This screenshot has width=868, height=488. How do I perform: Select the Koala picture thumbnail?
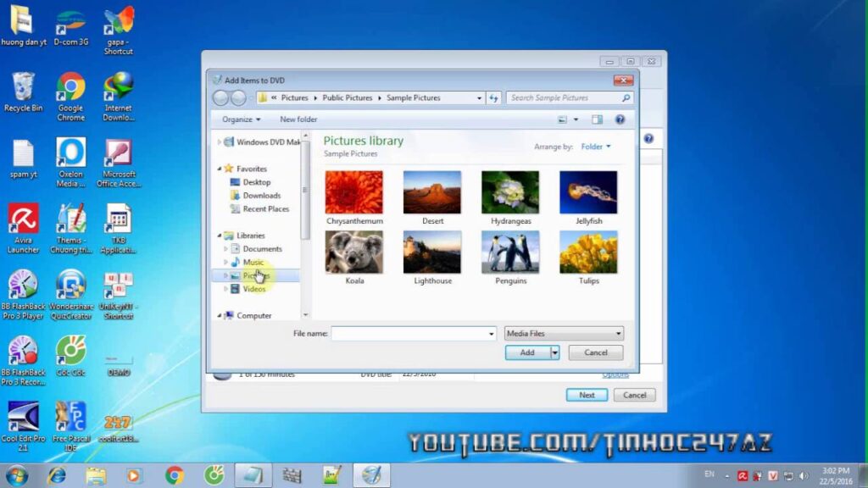[354, 252]
